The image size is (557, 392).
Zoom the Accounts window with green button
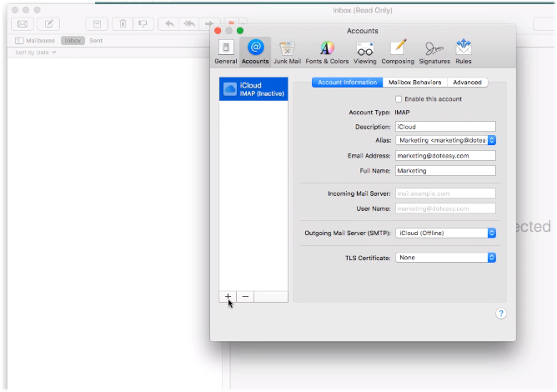tap(240, 31)
